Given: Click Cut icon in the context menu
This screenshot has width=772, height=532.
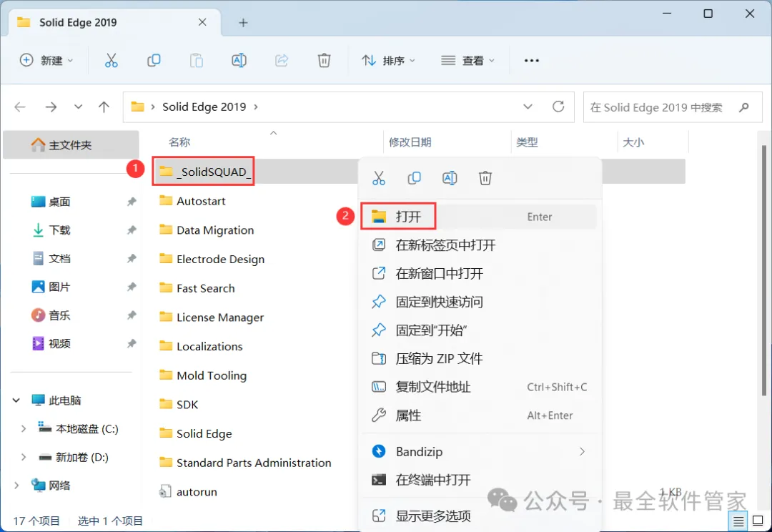Looking at the screenshot, I should click(x=379, y=178).
